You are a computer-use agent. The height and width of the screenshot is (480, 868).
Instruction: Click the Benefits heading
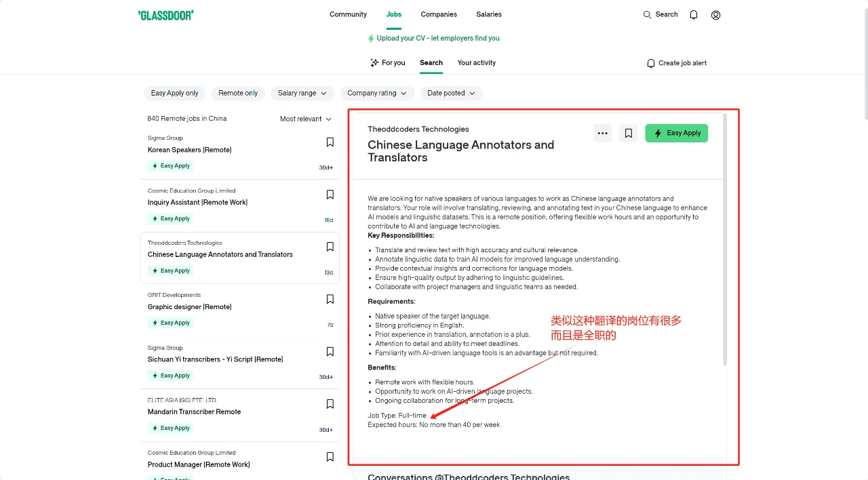(382, 367)
